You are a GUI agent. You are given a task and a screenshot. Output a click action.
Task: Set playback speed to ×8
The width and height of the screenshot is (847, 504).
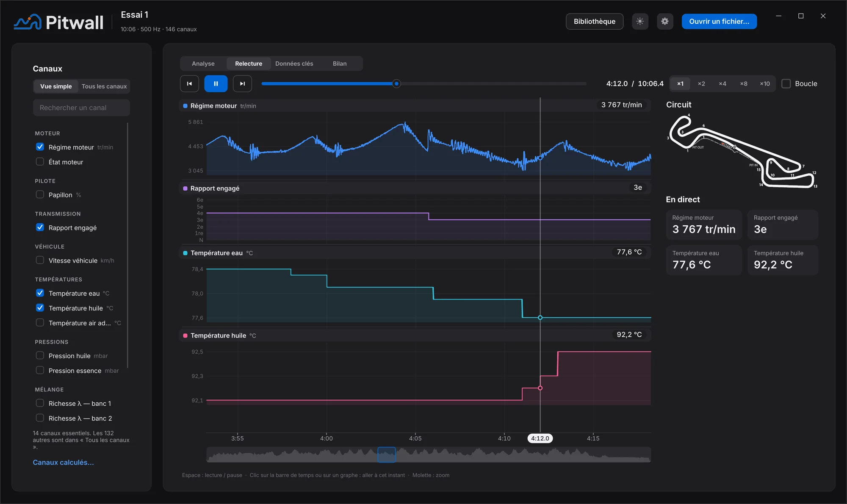(744, 84)
